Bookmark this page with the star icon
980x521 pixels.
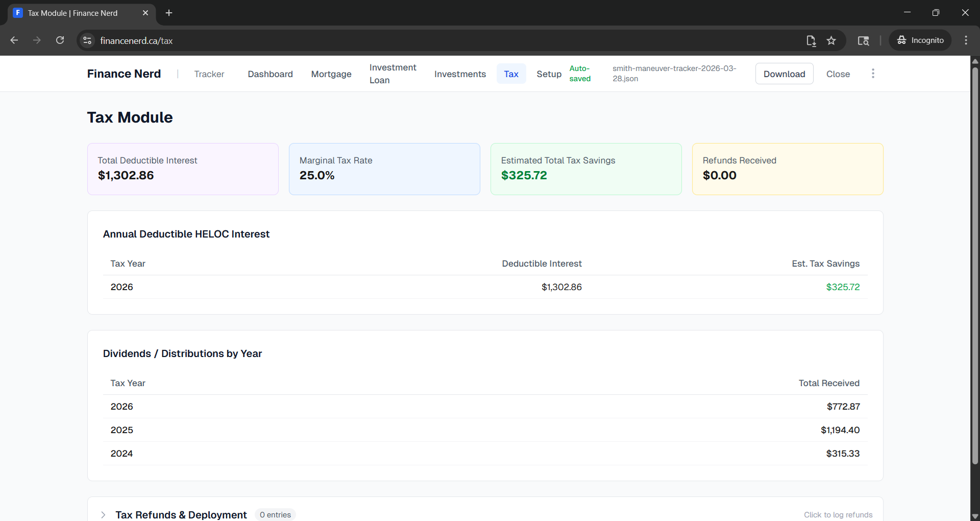[x=831, y=40]
